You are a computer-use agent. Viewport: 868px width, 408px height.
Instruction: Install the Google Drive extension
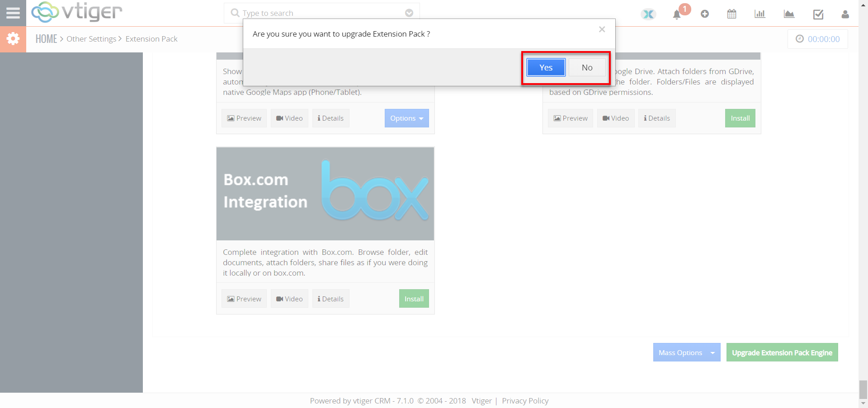pos(740,118)
